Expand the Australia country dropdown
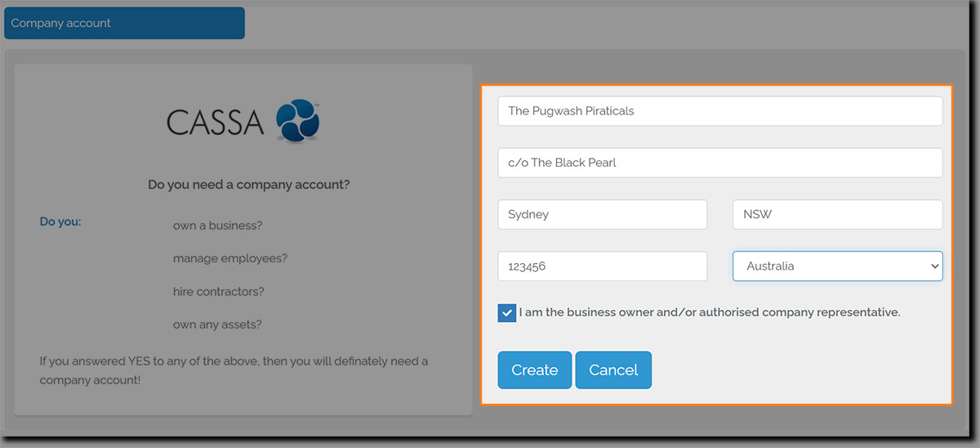Screen dimensions: 980x448 [x=837, y=266]
